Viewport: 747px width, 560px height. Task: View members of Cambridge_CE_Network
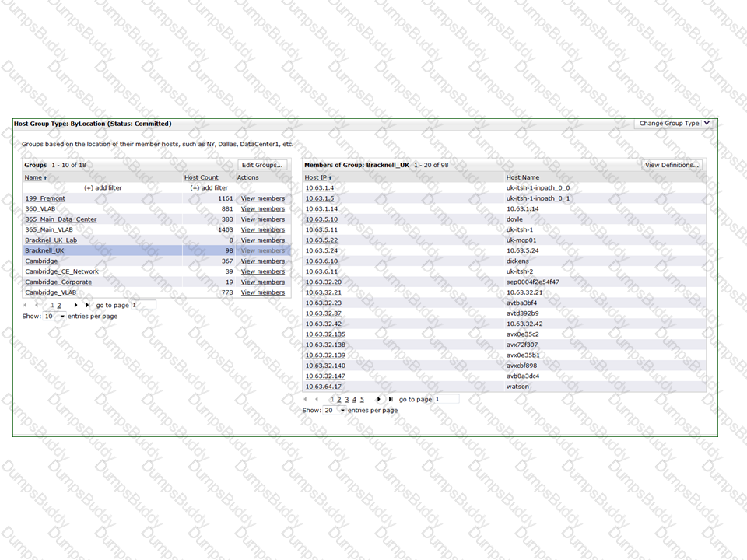[x=263, y=272]
